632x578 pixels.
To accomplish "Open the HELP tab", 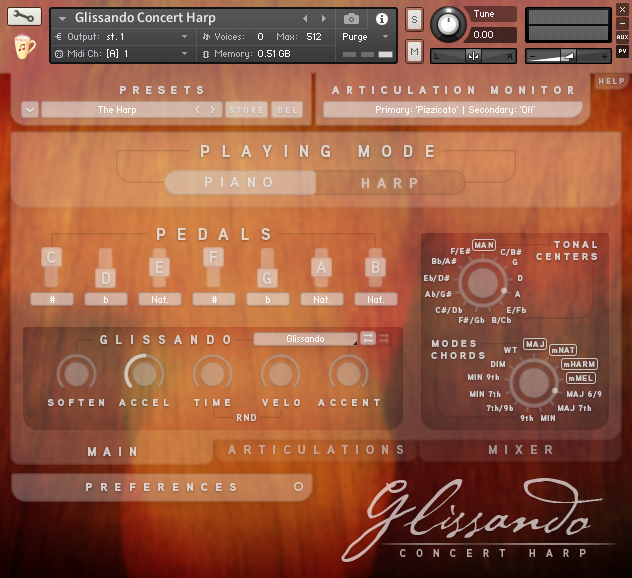I will point(611,81).
